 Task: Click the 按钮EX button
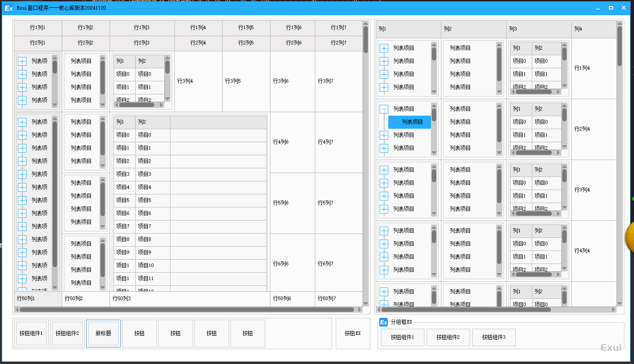point(353,334)
